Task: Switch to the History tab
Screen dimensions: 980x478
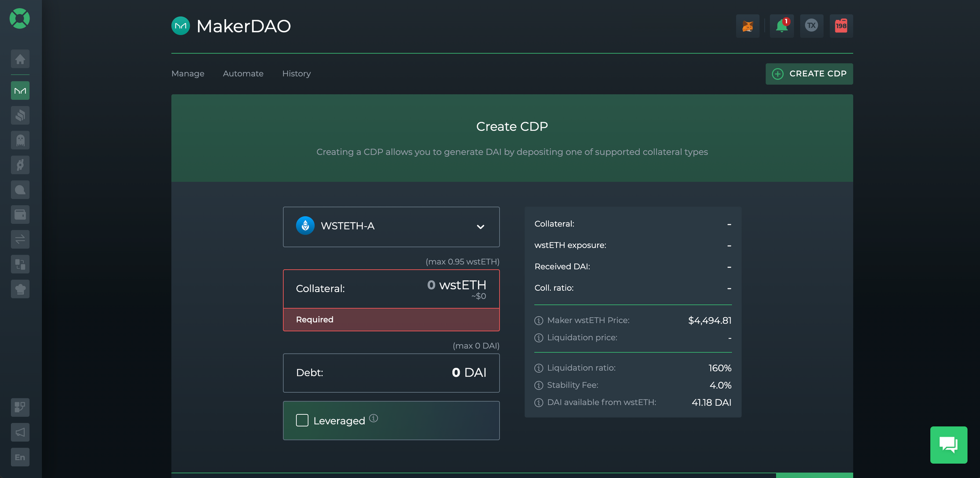Action: point(296,74)
